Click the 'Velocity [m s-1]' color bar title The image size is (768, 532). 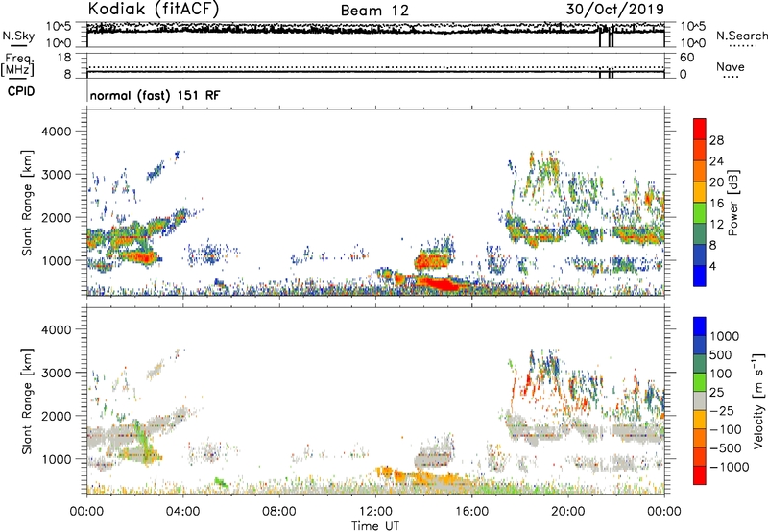point(758,400)
